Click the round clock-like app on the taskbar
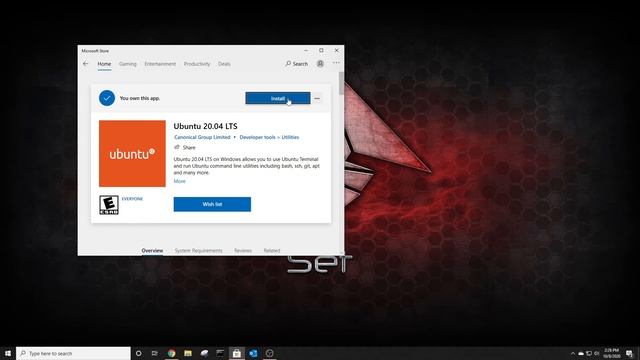The height and width of the screenshot is (360, 640). click(x=269, y=353)
